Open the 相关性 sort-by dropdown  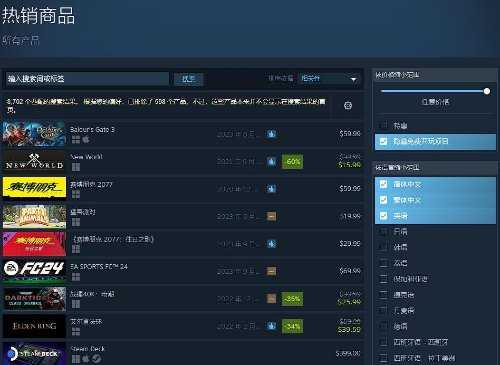pos(328,79)
